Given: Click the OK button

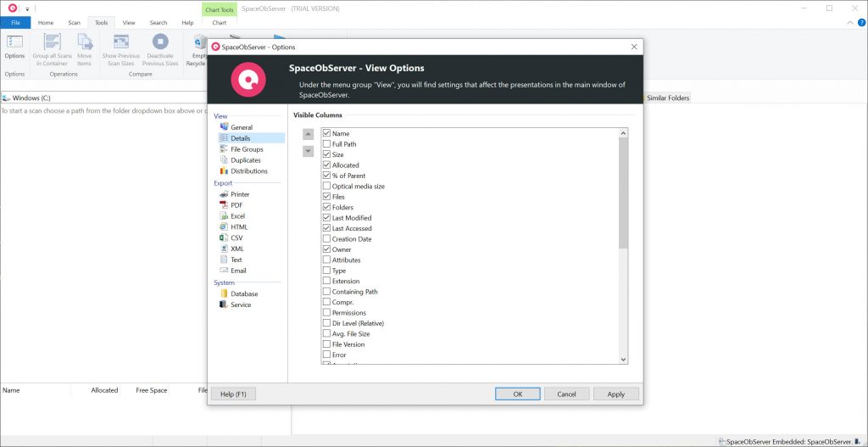Looking at the screenshot, I should click(x=518, y=394).
